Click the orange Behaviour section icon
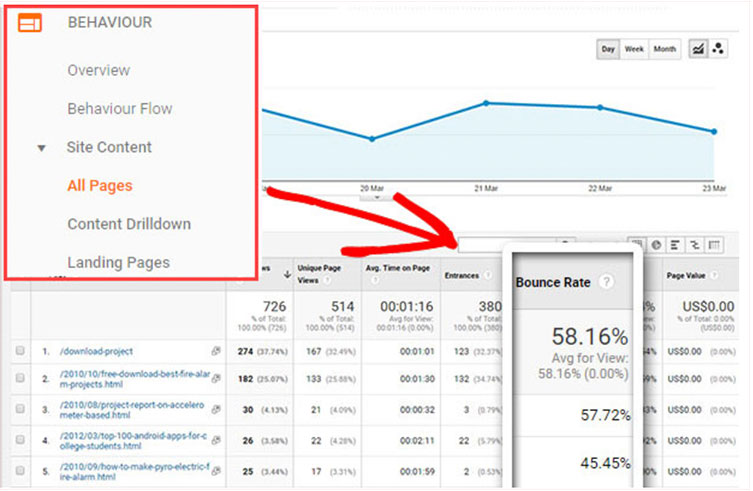This screenshot has width=753, height=491. click(x=30, y=22)
